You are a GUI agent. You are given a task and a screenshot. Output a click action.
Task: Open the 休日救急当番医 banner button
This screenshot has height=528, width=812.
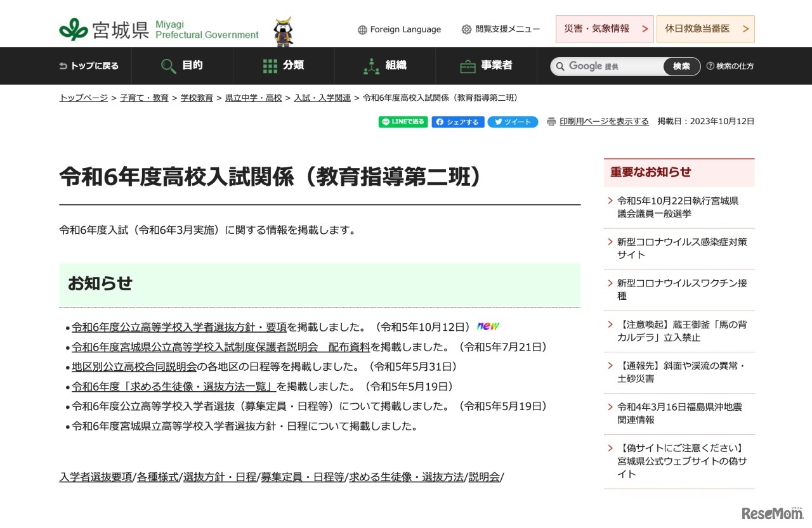(x=705, y=29)
